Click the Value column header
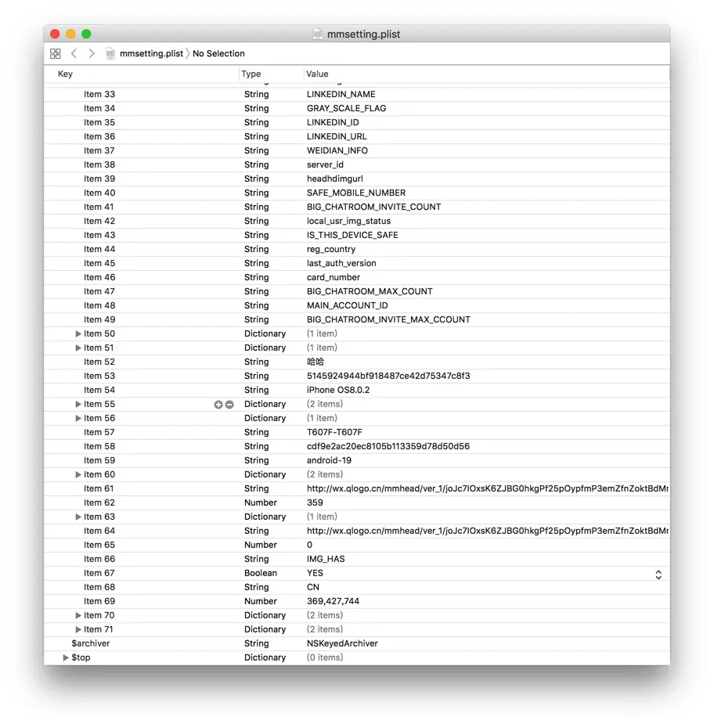Viewport: 714px width, 728px height. (x=317, y=74)
